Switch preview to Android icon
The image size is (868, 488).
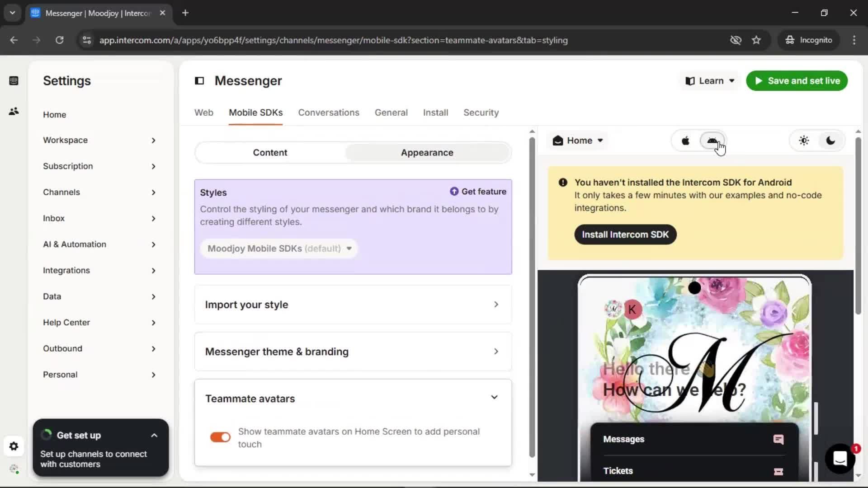(712, 141)
